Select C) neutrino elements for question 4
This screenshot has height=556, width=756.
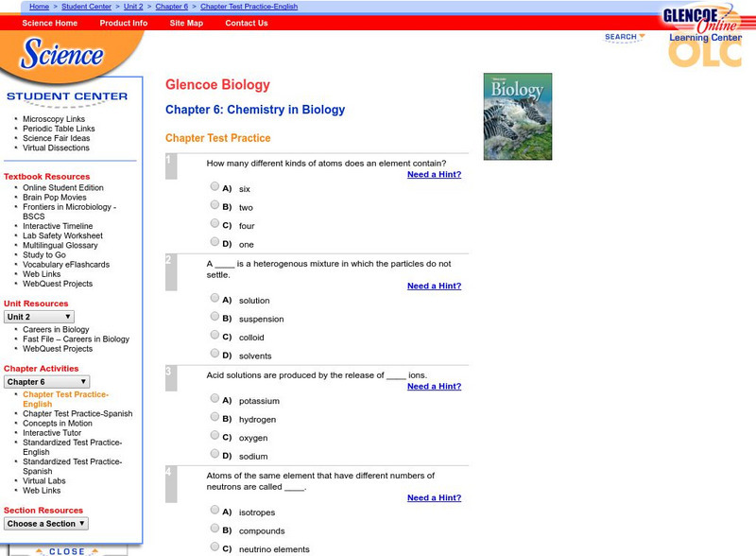pyautogui.click(x=215, y=547)
